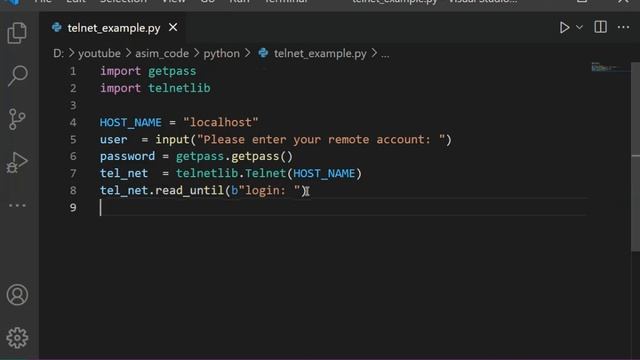Click Telnet class name on line 7
Image resolution: width=640 pixels, height=360 pixels.
click(x=265, y=173)
